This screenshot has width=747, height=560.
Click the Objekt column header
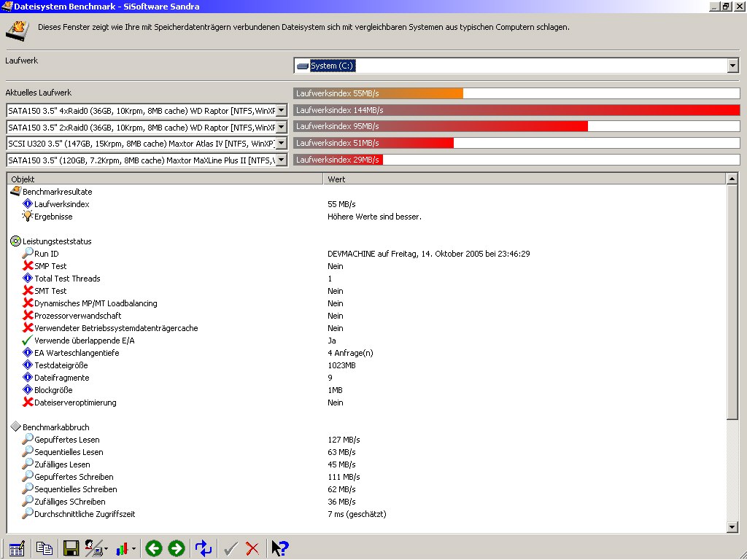point(165,179)
